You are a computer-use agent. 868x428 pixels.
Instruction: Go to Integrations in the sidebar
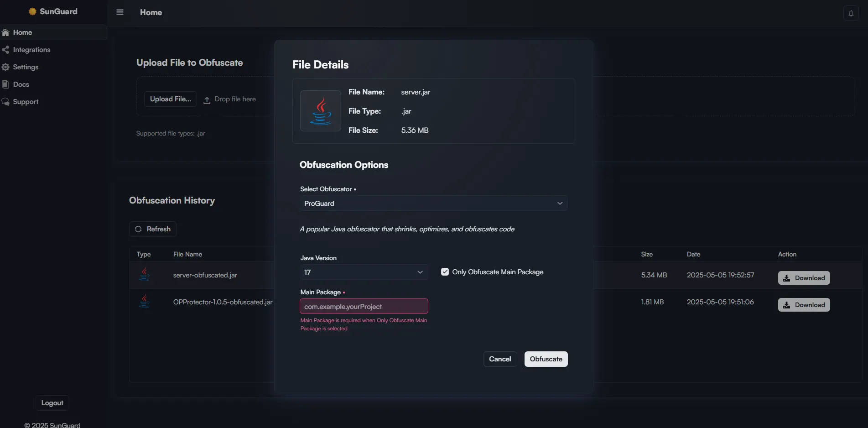tap(31, 50)
